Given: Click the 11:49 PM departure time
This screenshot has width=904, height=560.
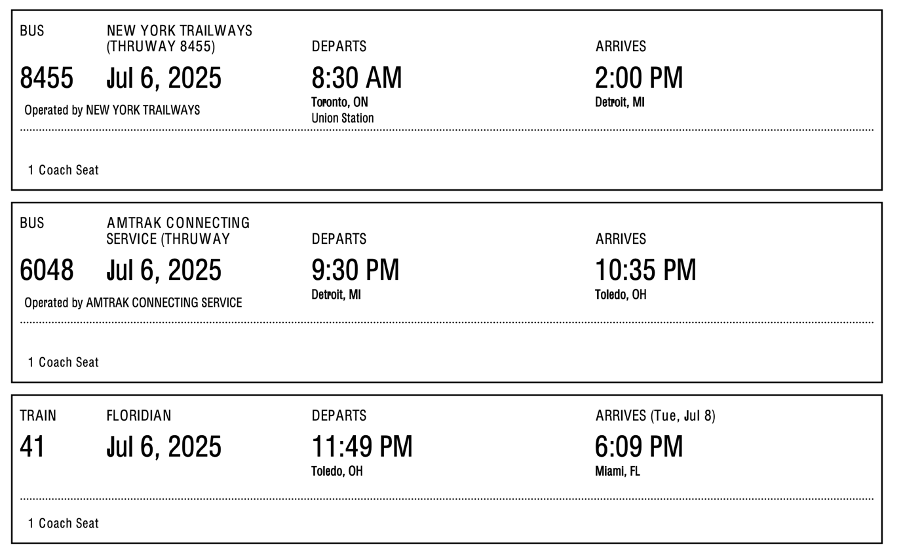Looking at the screenshot, I should [362, 447].
